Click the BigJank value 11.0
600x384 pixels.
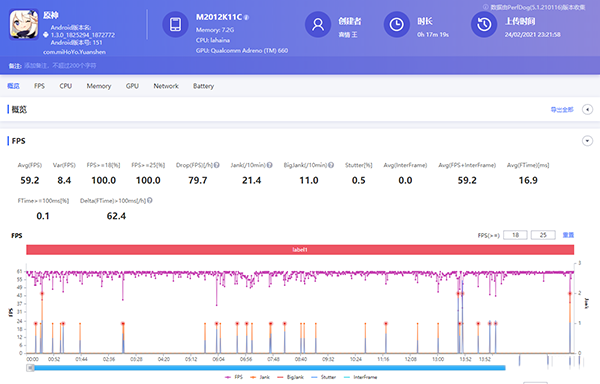(308, 180)
